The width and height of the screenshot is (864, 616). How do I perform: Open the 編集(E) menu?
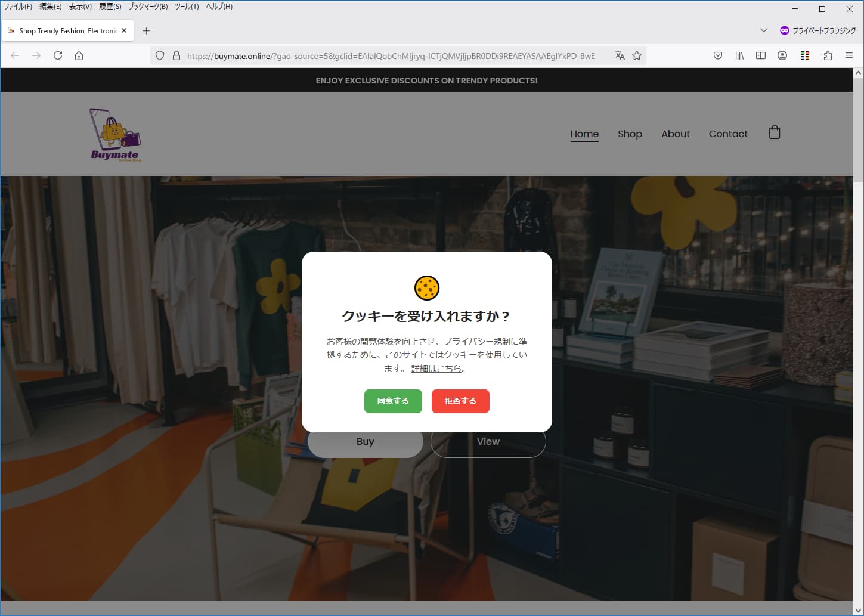(x=51, y=7)
